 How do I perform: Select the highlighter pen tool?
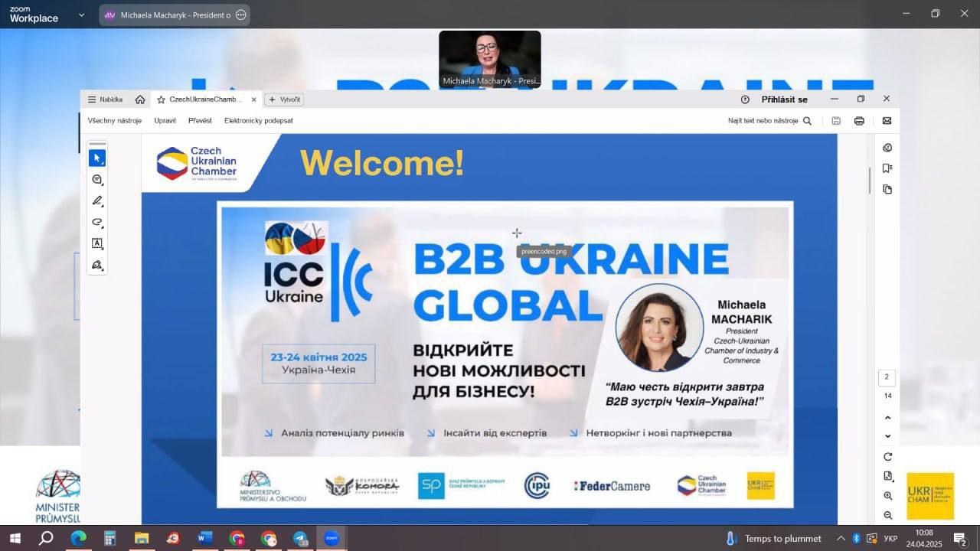click(97, 201)
